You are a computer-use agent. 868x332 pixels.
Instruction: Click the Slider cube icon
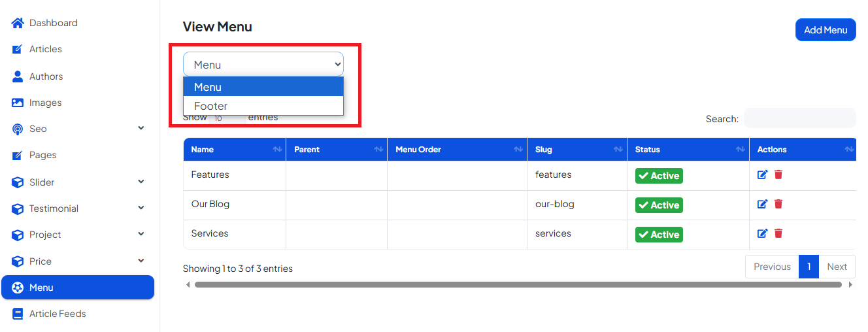click(x=18, y=182)
